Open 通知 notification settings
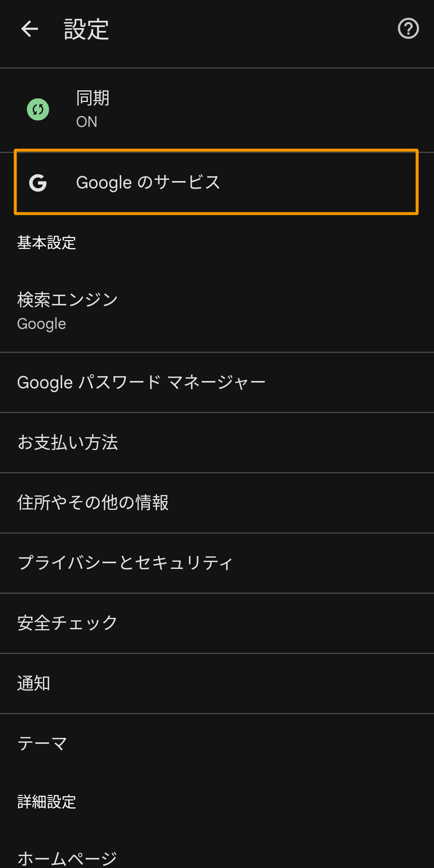 click(x=217, y=684)
